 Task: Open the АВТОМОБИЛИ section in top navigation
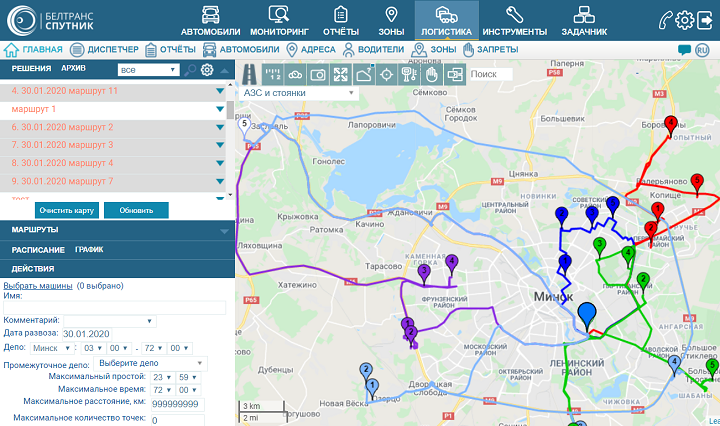click(210, 21)
